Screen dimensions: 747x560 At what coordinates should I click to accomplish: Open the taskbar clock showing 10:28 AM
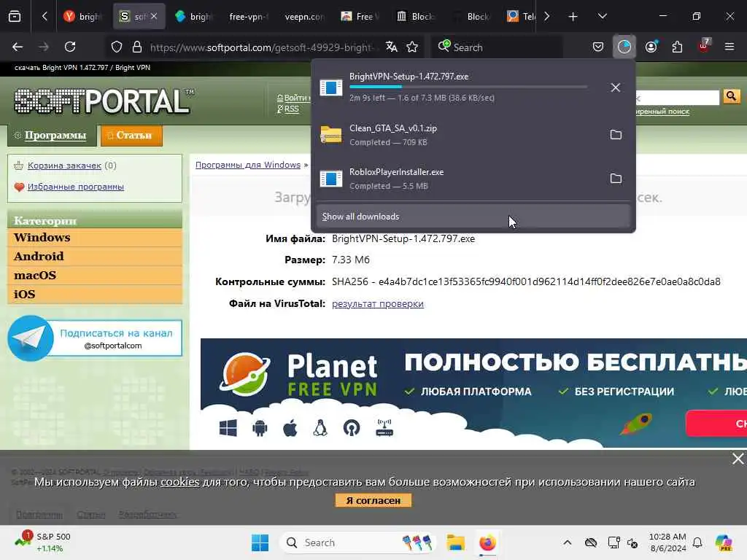pyautogui.click(x=667, y=542)
